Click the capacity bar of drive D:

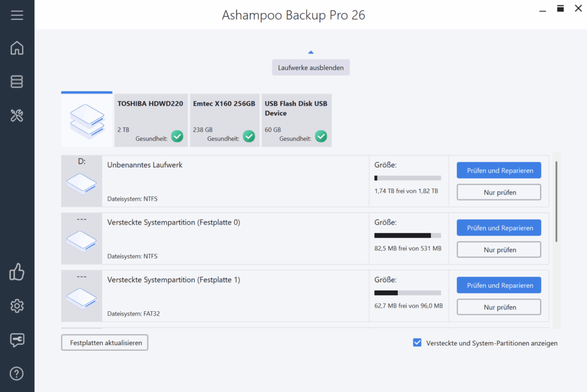click(408, 178)
